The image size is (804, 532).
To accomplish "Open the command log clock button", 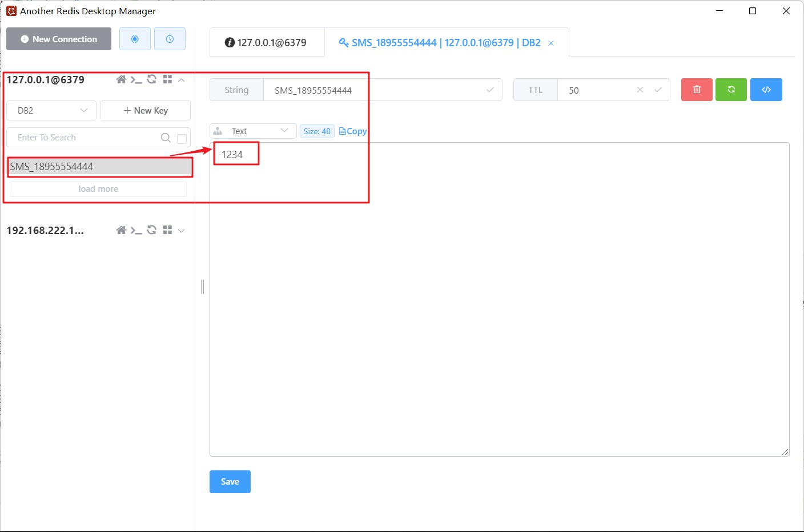I will pyautogui.click(x=170, y=39).
